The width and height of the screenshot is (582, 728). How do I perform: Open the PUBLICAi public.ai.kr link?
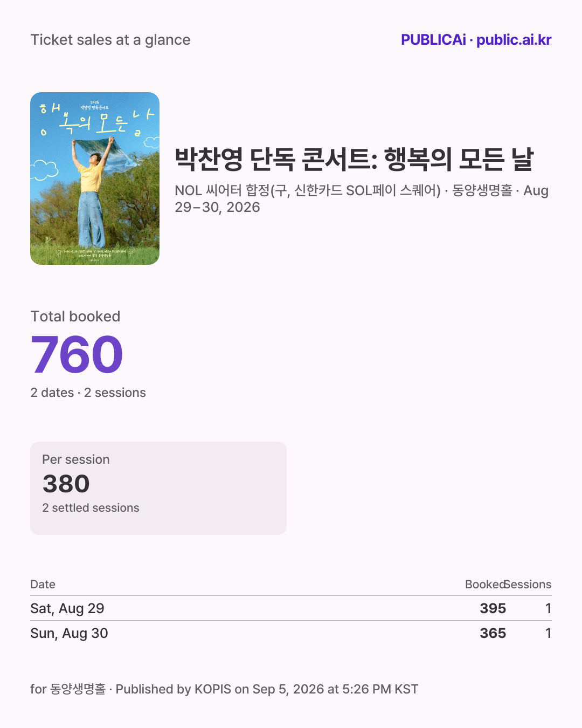point(476,40)
